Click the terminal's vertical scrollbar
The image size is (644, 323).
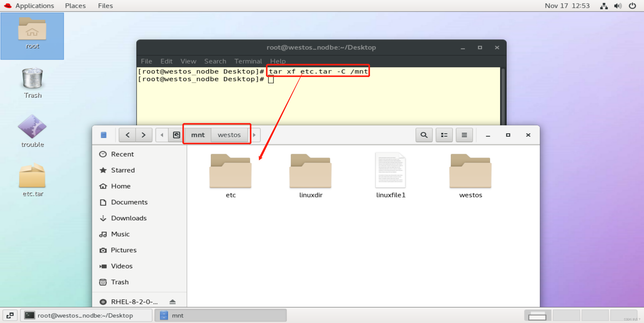click(x=503, y=96)
